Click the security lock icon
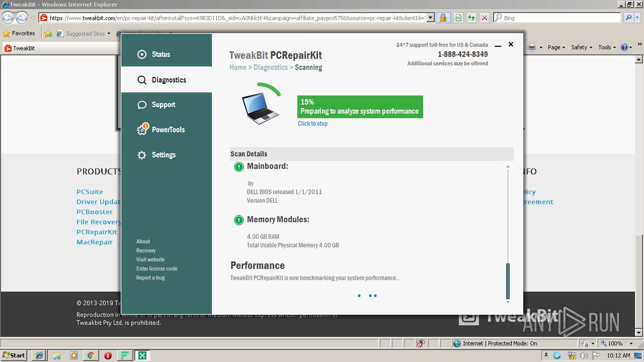The width and height of the screenshot is (644, 362). click(443, 18)
